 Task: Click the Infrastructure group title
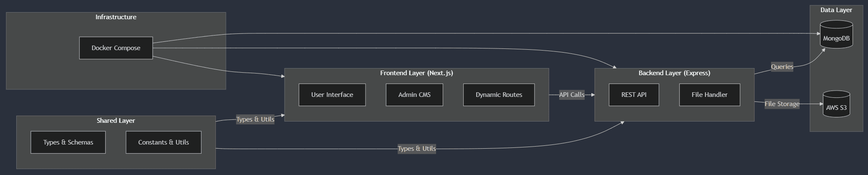click(116, 17)
